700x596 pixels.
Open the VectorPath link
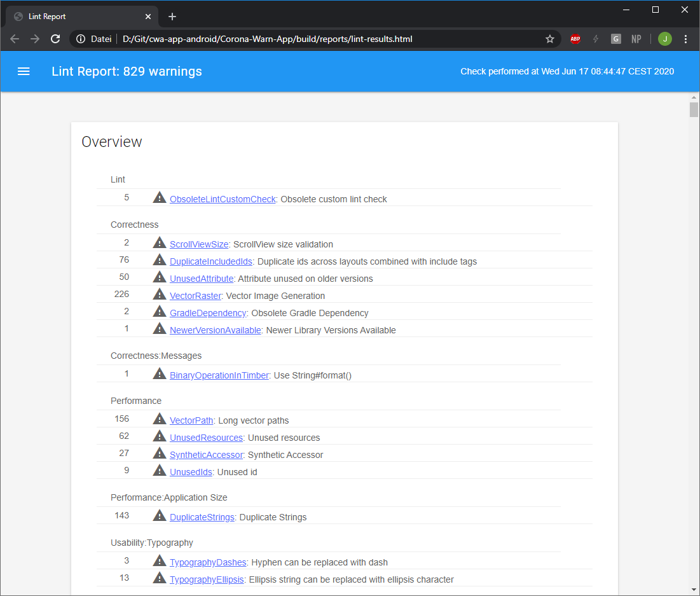pos(191,420)
